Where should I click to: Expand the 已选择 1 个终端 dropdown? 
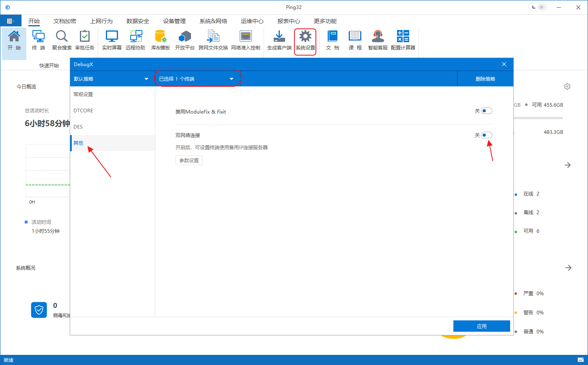197,79
